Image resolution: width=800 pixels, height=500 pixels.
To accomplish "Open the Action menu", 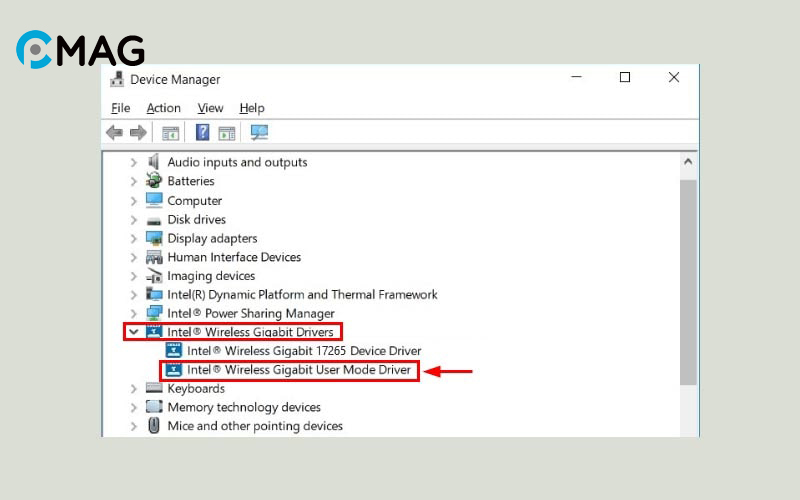I will [163, 108].
